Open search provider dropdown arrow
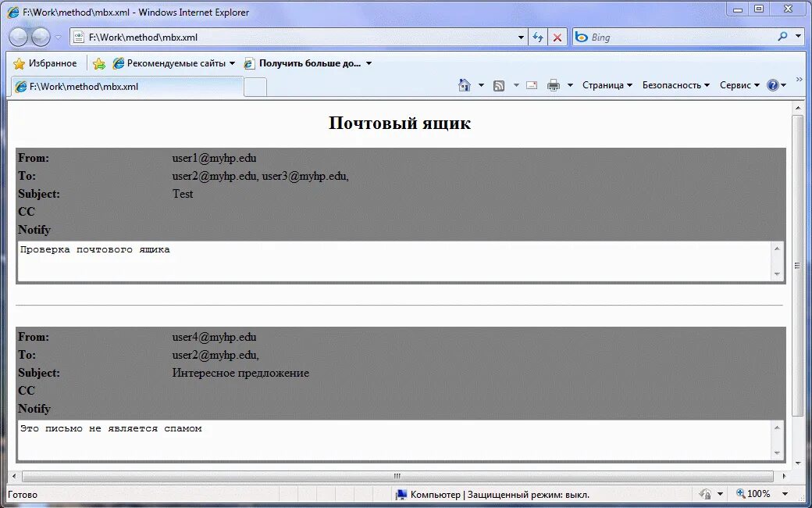The image size is (812, 508). [799, 38]
